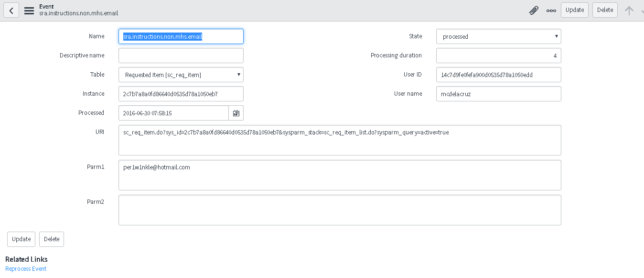The image size is (644, 278).
Task: Expand the State dropdown
Action: click(x=499, y=36)
